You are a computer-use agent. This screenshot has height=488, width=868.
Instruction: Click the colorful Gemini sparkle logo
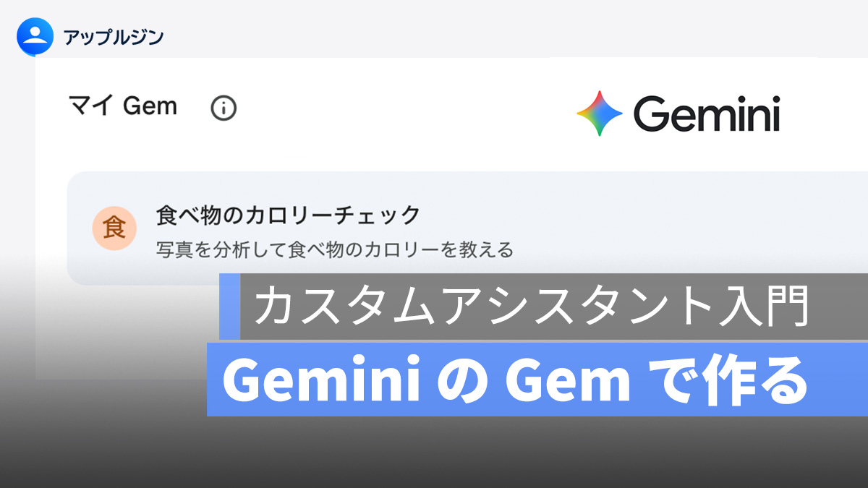600,114
